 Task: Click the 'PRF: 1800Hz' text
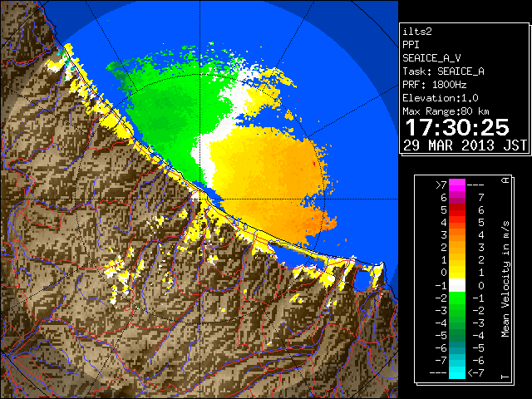pyautogui.click(x=435, y=85)
